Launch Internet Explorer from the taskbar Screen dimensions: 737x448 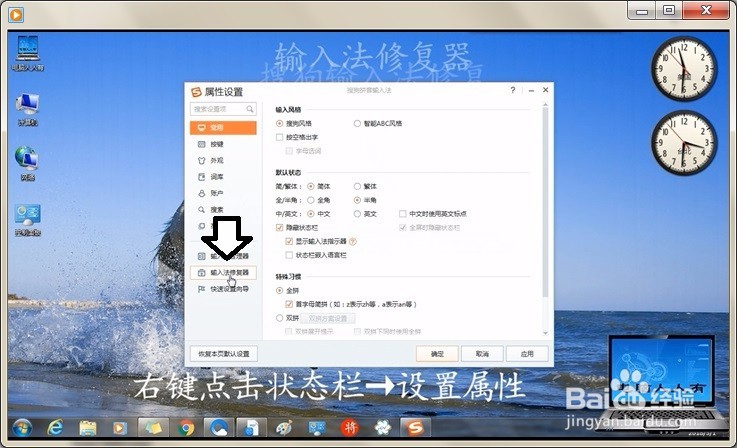pos(55,427)
